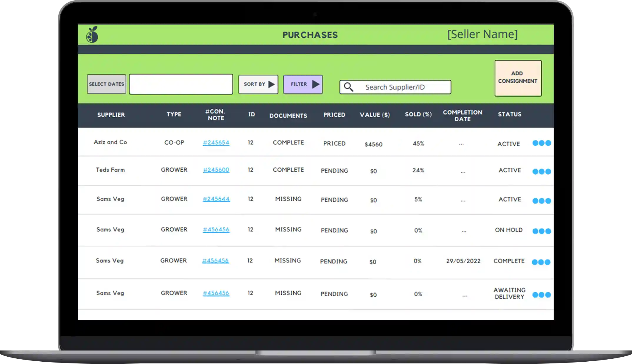Click the AWAITING DELIVERY status cell

[x=509, y=293]
